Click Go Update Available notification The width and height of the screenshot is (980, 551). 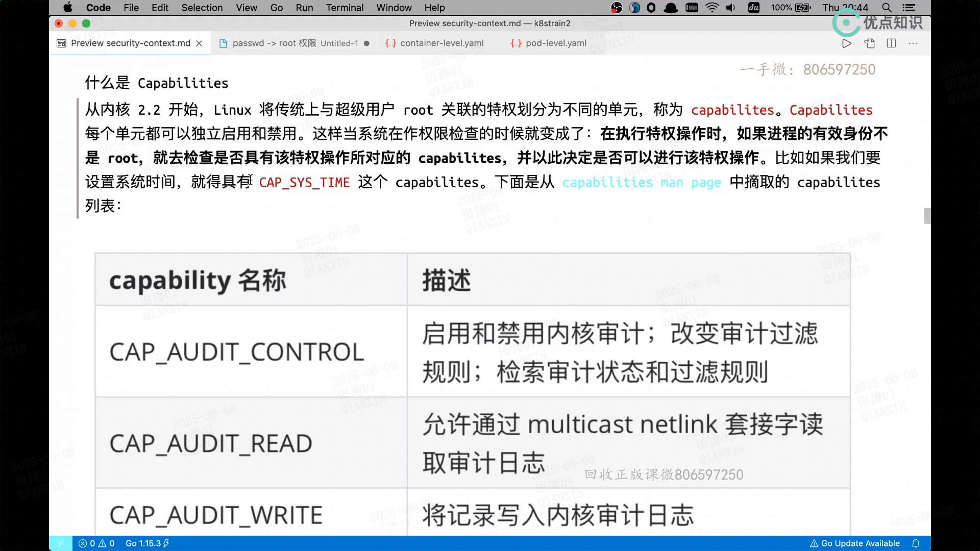pyautogui.click(x=854, y=543)
